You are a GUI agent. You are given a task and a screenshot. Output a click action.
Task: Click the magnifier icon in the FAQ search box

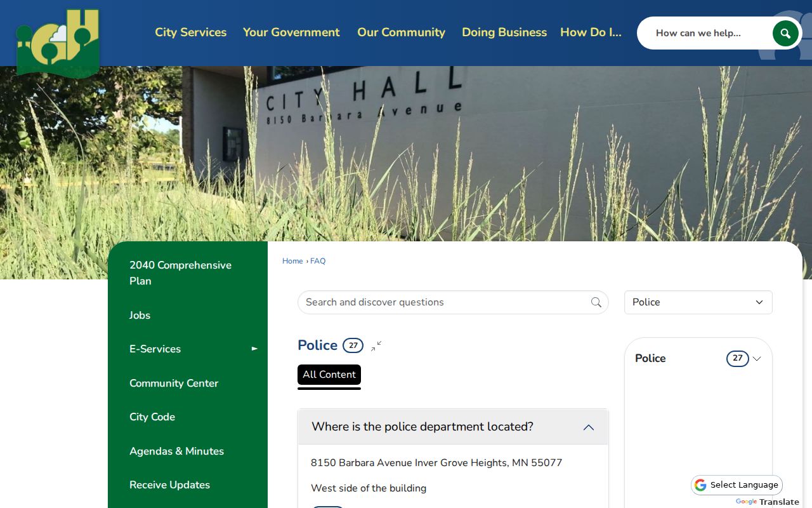(596, 302)
